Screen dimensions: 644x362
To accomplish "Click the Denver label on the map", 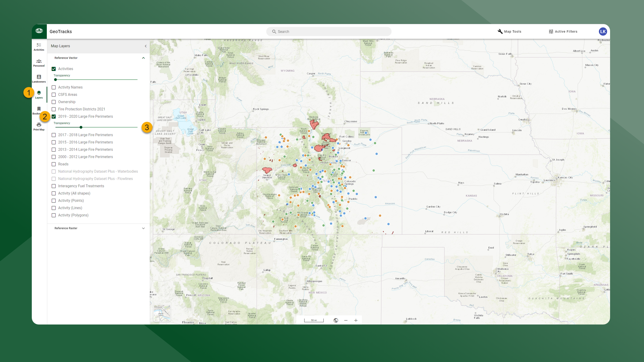I will tap(346, 160).
